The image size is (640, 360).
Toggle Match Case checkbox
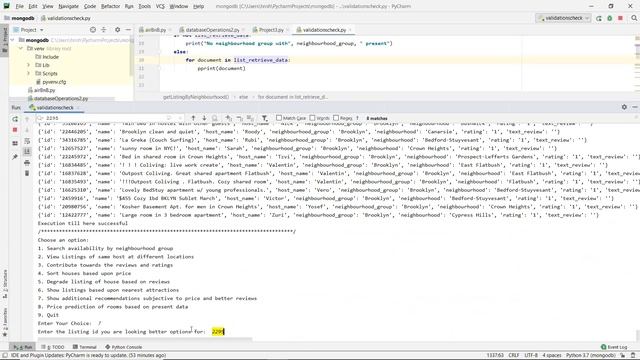point(279,118)
